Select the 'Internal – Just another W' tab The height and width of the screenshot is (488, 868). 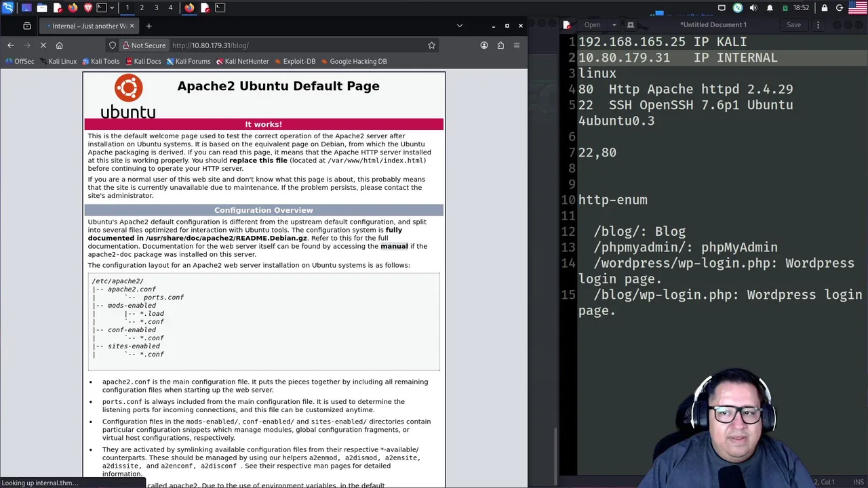pyautogui.click(x=88, y=26)
